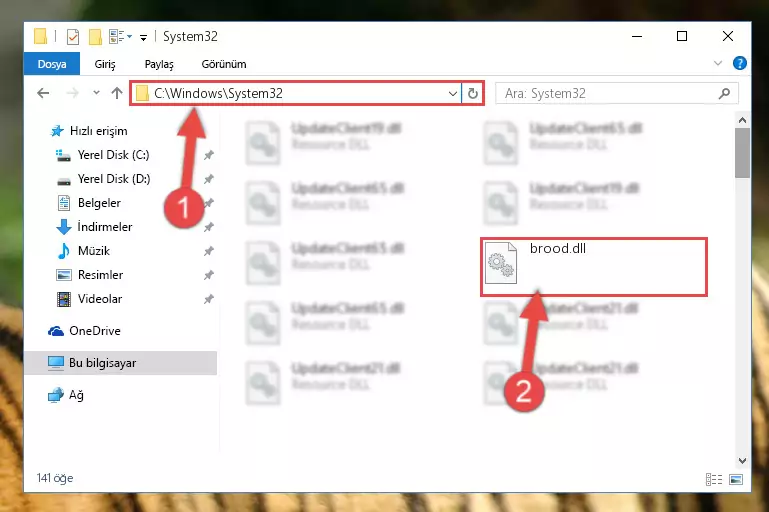Click scrollbar up arrow in file list
The height and width of the screenshot is (512, 769).
(742, 120)
